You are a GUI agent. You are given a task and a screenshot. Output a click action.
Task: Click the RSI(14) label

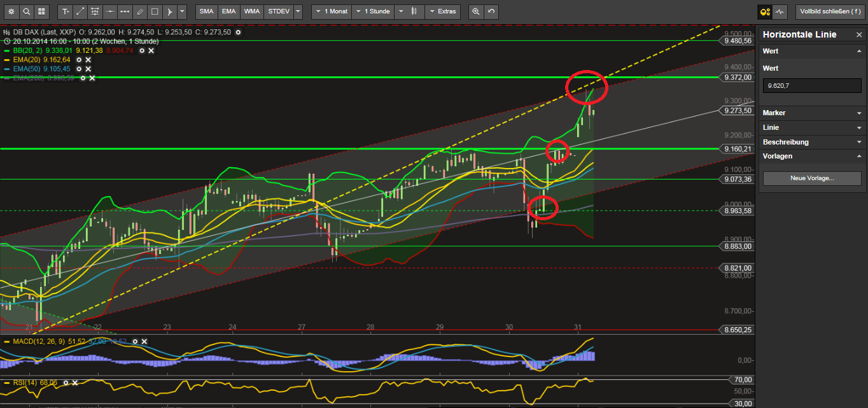(25, 383)
